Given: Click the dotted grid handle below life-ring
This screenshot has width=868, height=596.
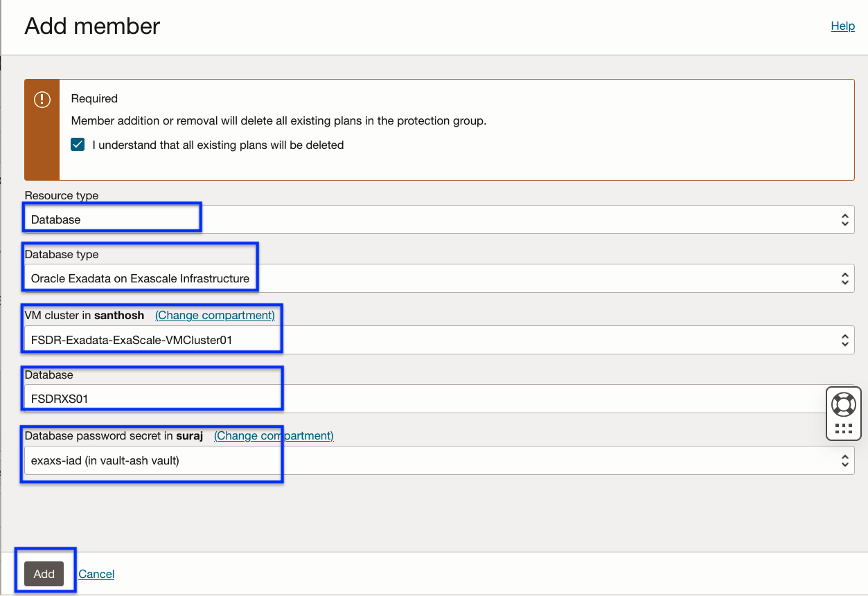Looking at the screenshot, I should pos(843,428).
